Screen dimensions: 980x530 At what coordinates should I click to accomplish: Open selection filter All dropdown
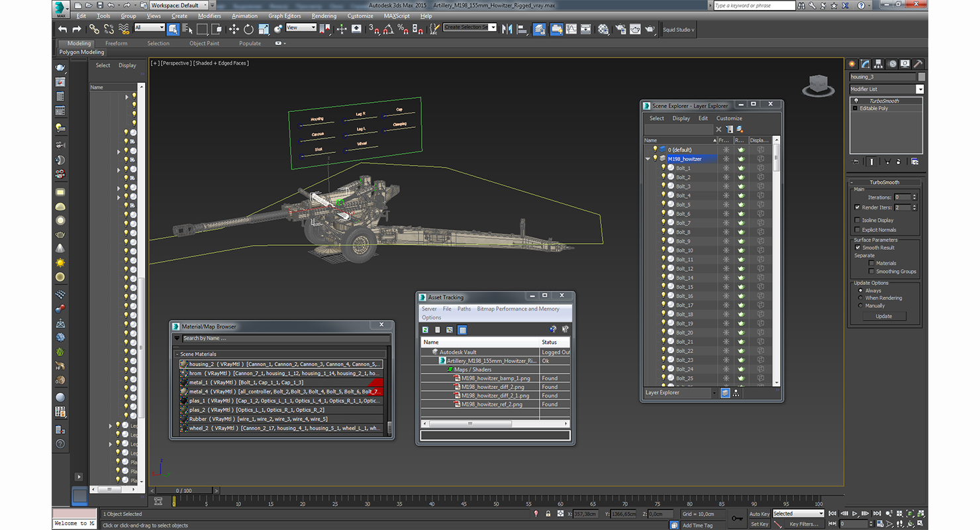click(x=150, y=28)
